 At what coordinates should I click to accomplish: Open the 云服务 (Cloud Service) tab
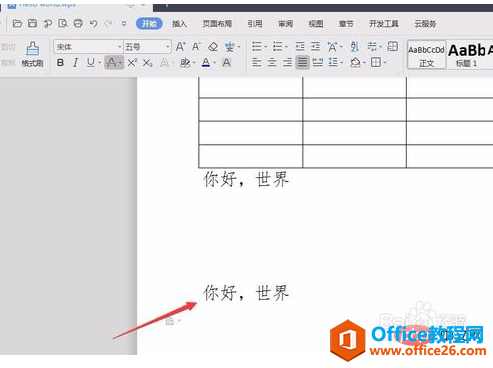pyautogui.click(x=425, y=24)
